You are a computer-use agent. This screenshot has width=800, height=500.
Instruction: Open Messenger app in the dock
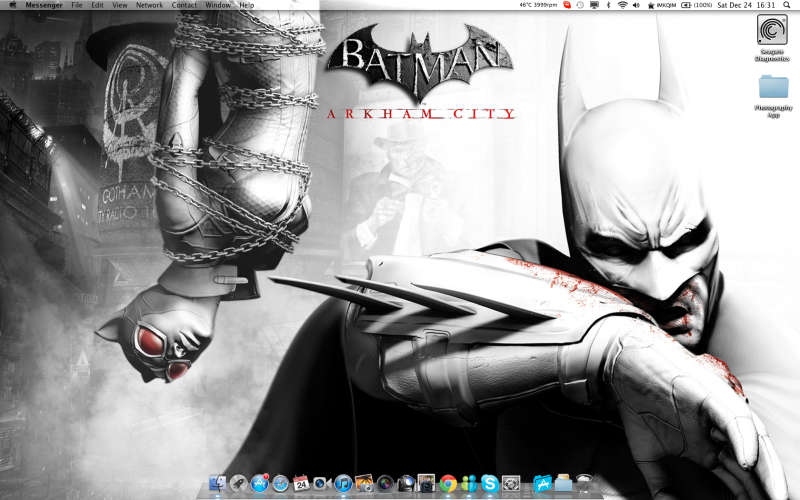pos(468,483)
